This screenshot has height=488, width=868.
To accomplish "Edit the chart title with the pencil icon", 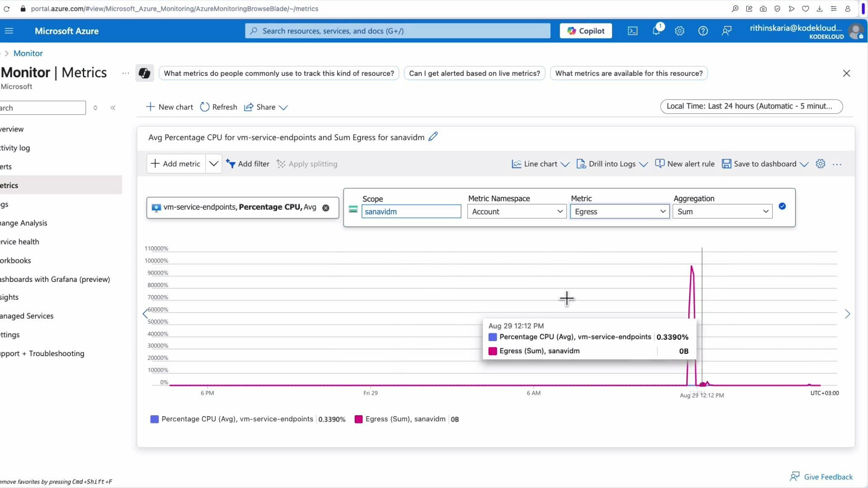I will pyautogui.click(x=433, y=136).
